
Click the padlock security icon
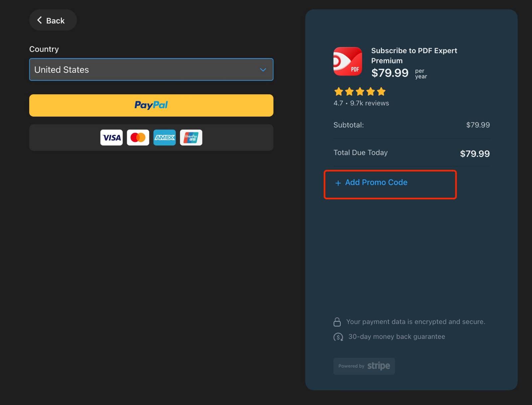337,322
